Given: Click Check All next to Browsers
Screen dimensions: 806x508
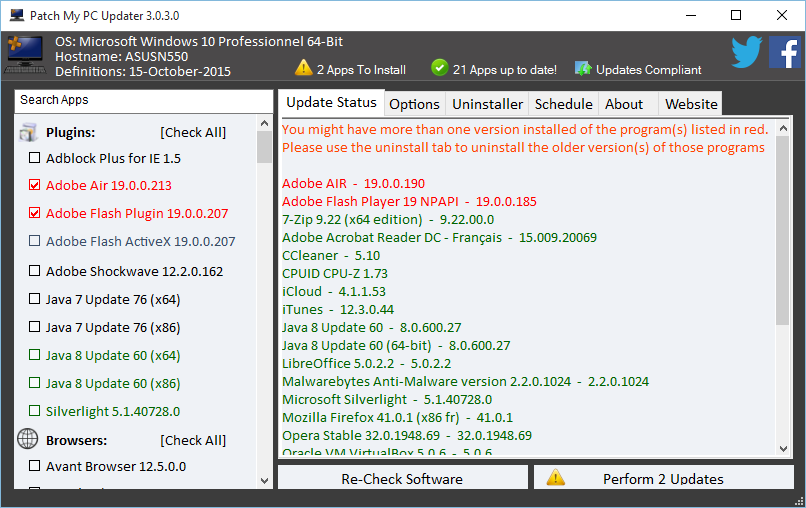Looking at the screenshot, I should tap(193, 440).
